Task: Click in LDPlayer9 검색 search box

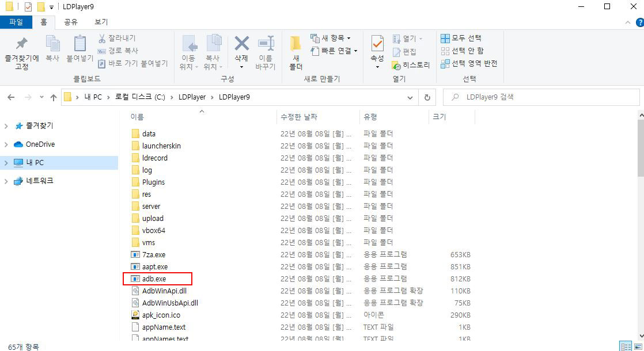Action: click(x=541, y=97)
